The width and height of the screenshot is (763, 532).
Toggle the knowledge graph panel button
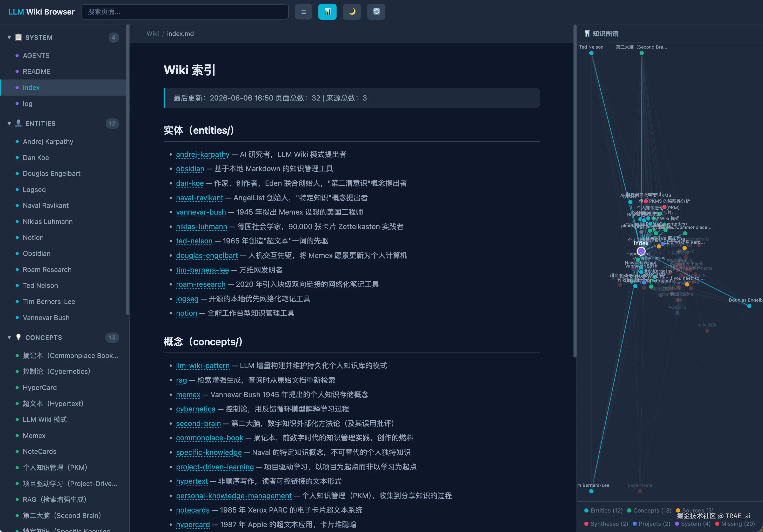(327, 12)
